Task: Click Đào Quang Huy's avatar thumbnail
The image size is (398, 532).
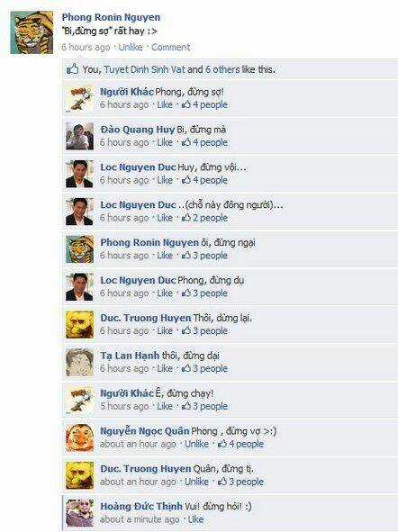Action: pos(80,137)
